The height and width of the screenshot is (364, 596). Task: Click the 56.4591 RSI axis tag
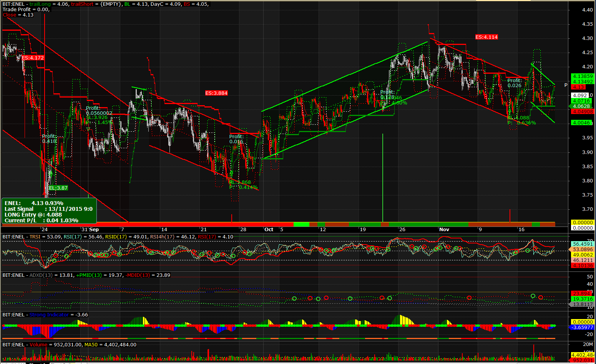[583, 244]
